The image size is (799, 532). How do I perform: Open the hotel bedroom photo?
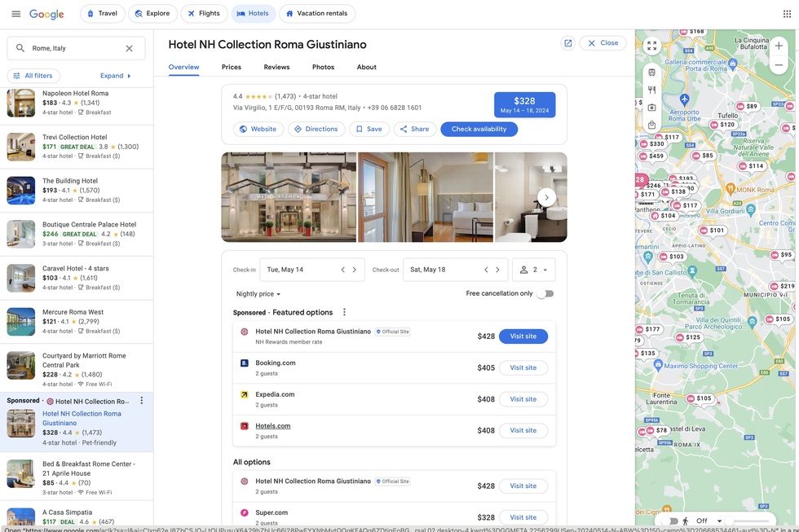[x=426, y=197]
